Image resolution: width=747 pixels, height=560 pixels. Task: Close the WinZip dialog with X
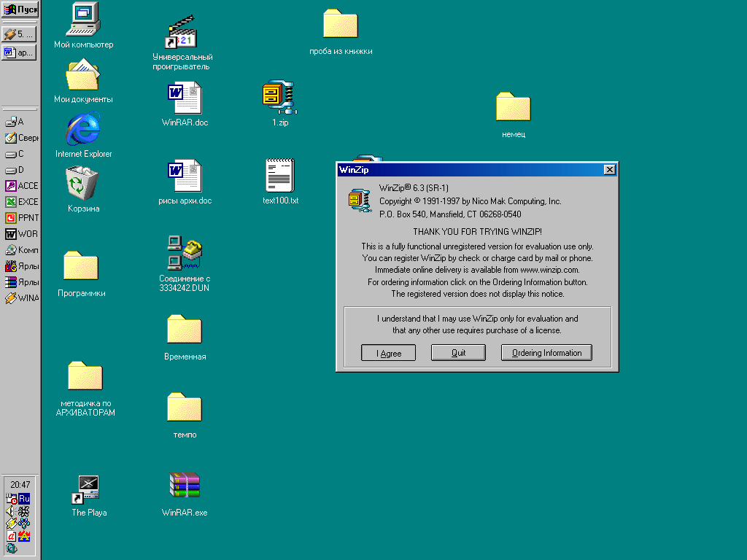pyautogui.click(x=609, y=169)
